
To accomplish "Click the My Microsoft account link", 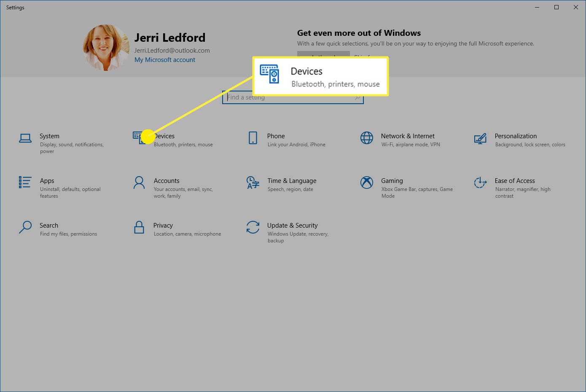I will click(165, 60).
